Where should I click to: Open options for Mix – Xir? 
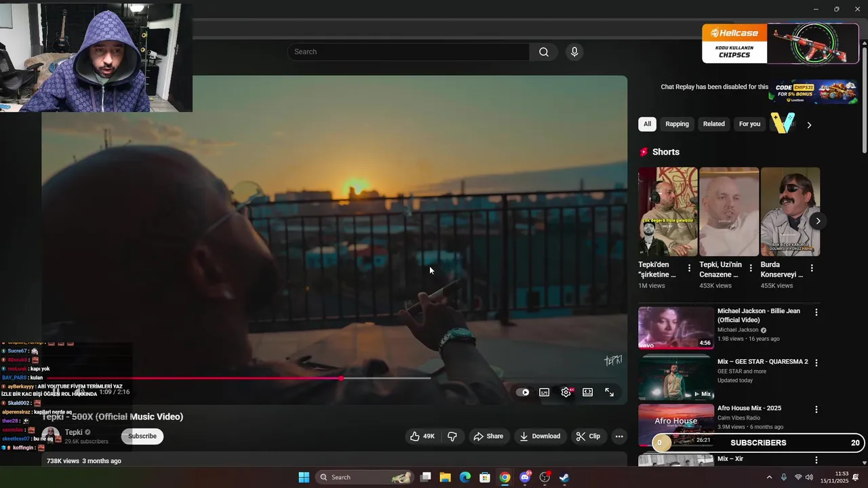pyautogui.click(x=816, y=460)
